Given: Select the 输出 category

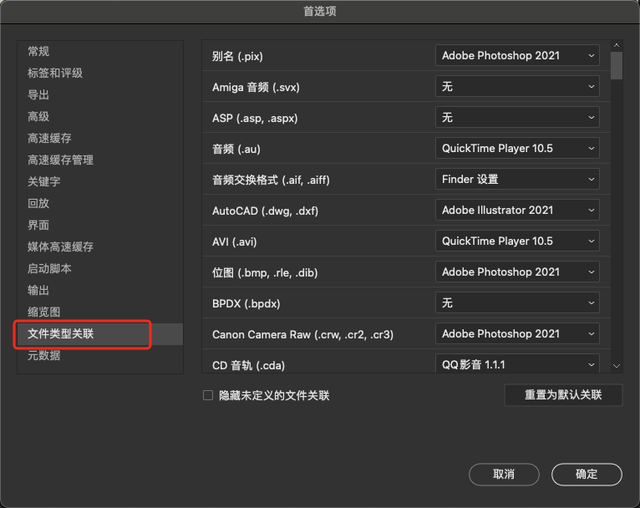Looking at the screenshot, I should click(38, 290).
